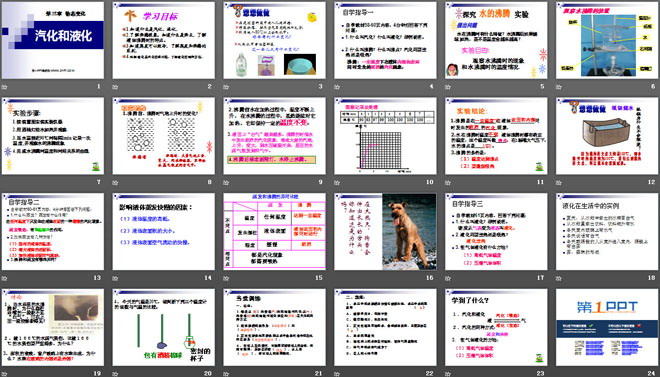This screenshot has height=377, width=660.
Task: Click slide number label 4
Action: pyautogui.click(x=431, y=87)
